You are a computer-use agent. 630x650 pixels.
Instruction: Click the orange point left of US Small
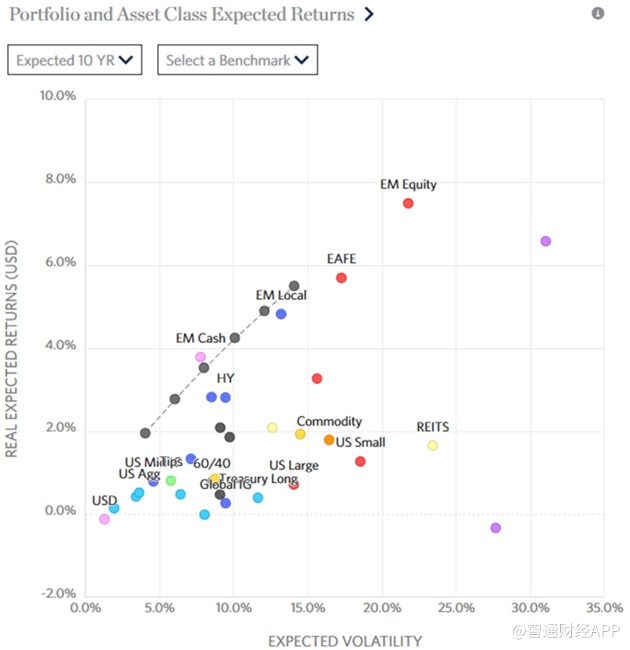329,440
